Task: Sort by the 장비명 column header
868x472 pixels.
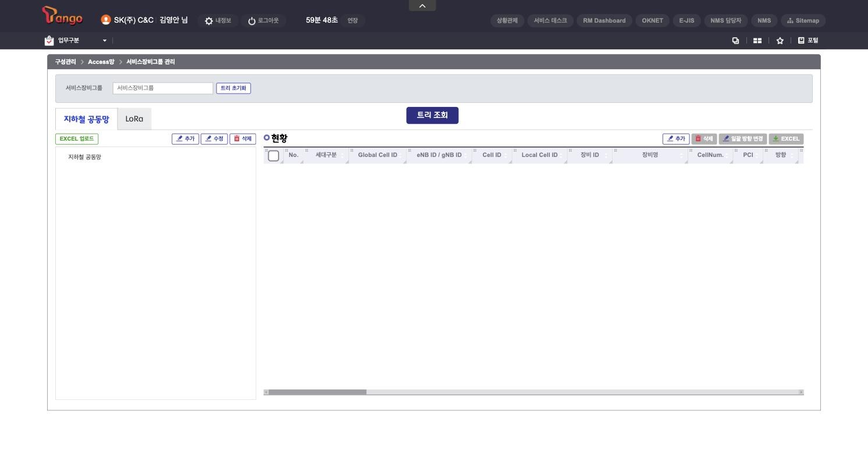Action: 650,155
